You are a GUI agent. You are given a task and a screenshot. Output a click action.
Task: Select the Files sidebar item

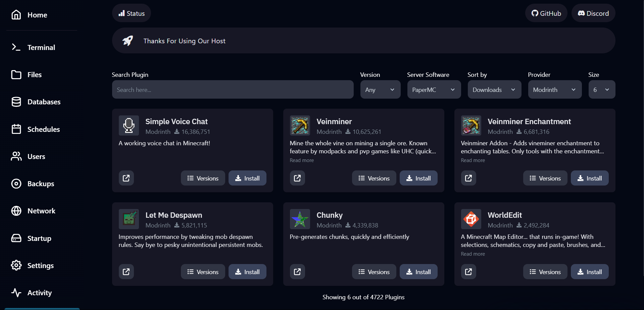click(34, 75)
